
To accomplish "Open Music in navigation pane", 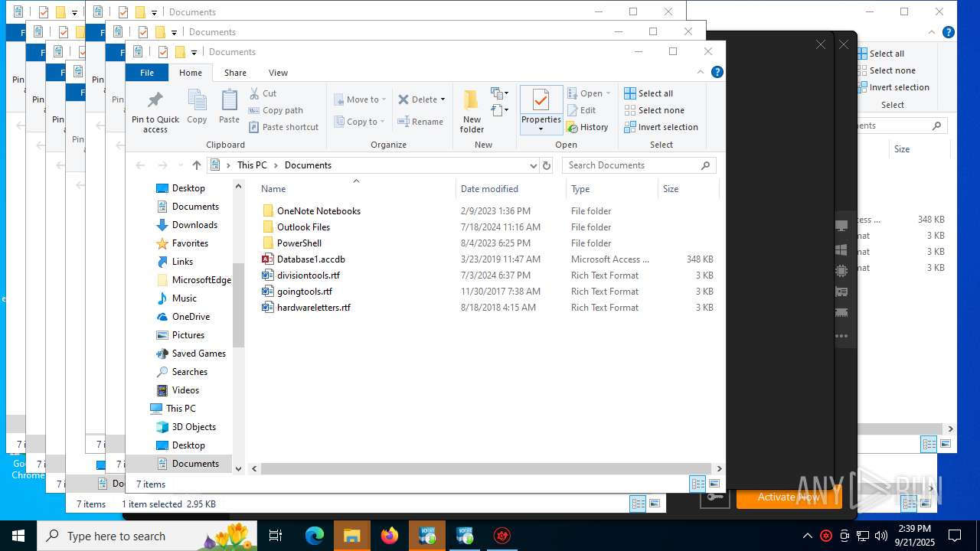I will click(184, 298).
